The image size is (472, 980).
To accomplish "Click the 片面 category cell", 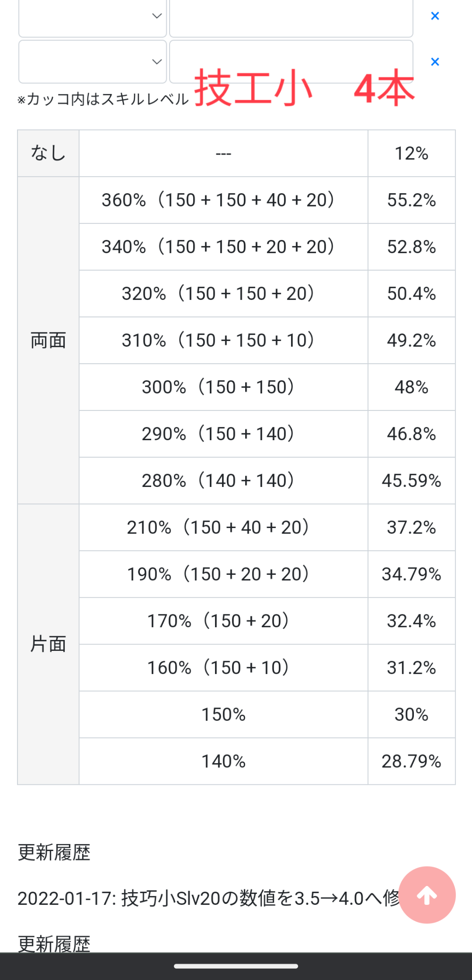I will (x=48, y=644).
